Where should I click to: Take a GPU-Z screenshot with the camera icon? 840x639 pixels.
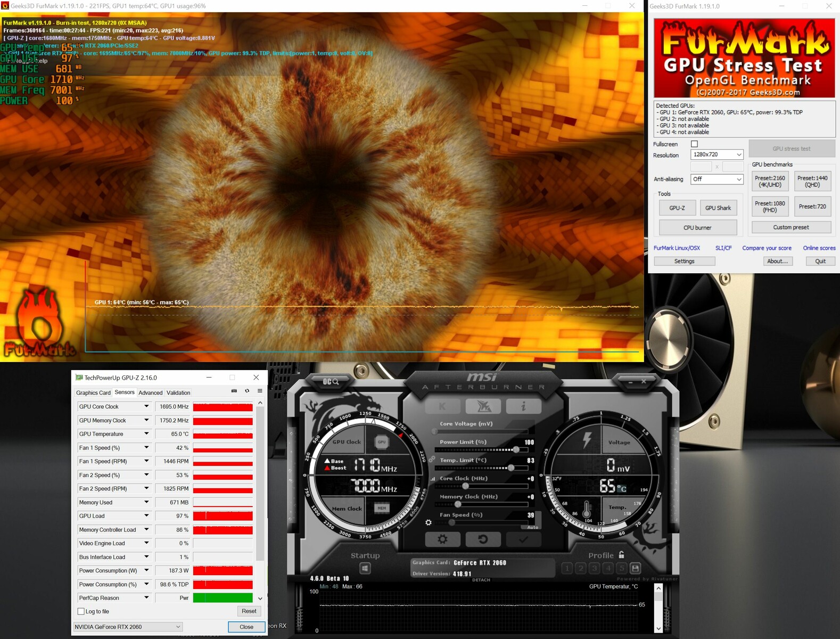(x=234, y=391)
